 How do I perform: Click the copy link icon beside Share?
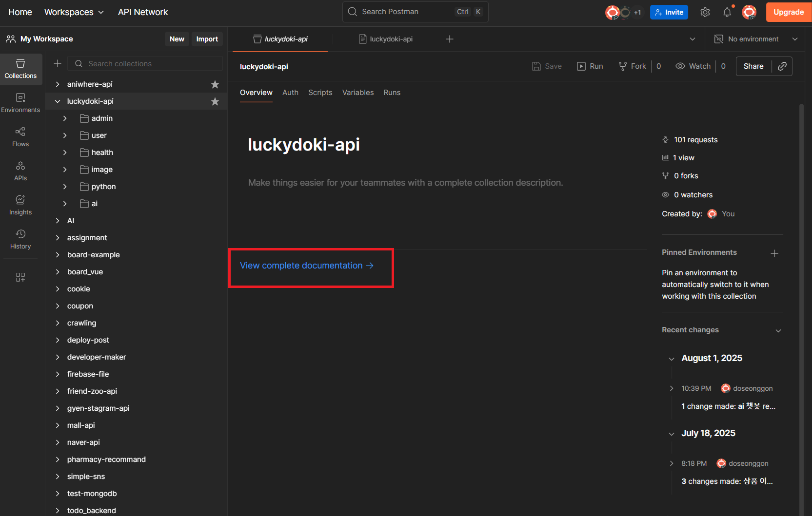click(x=782, y=66)
